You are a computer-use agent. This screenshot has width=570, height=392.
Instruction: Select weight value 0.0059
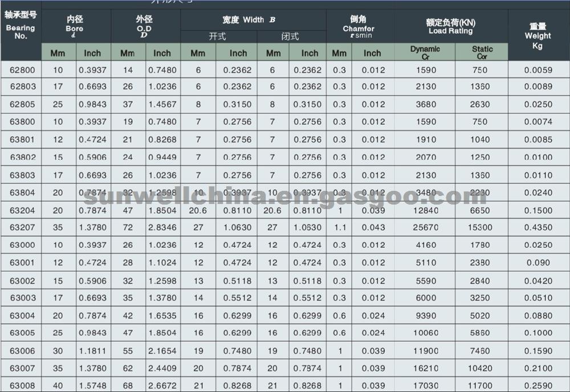pos(538,70)
